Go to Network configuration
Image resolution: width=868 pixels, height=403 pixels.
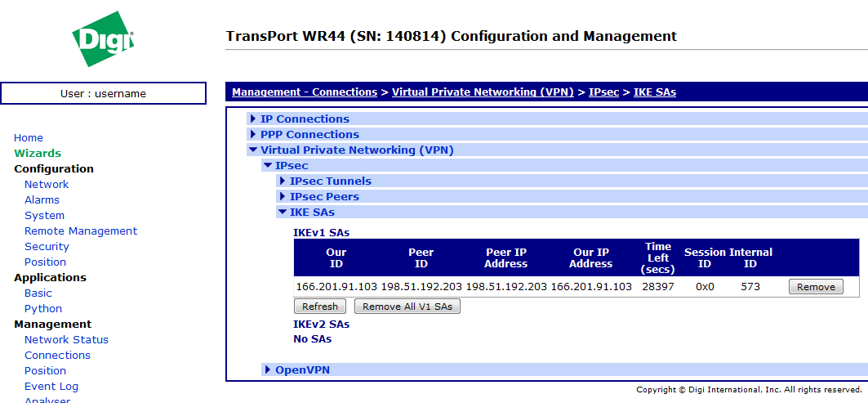(x=47, y=185)
